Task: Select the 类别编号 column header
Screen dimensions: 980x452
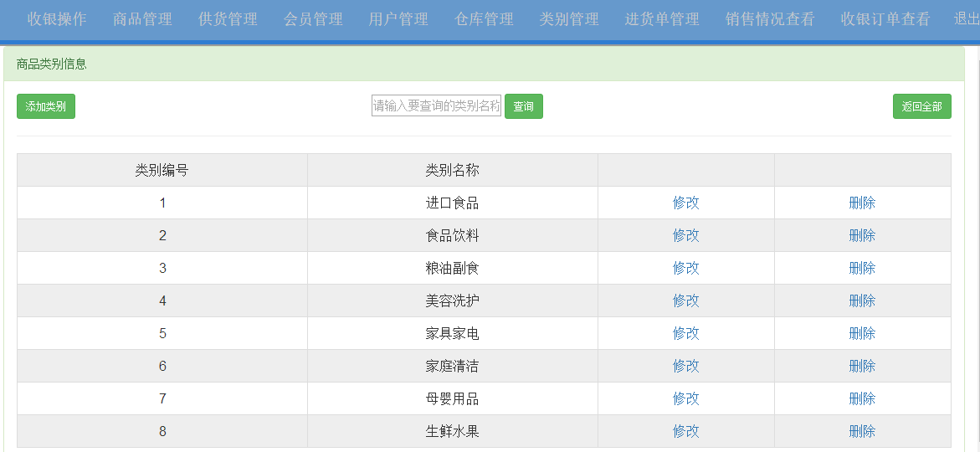Action: 162,170
